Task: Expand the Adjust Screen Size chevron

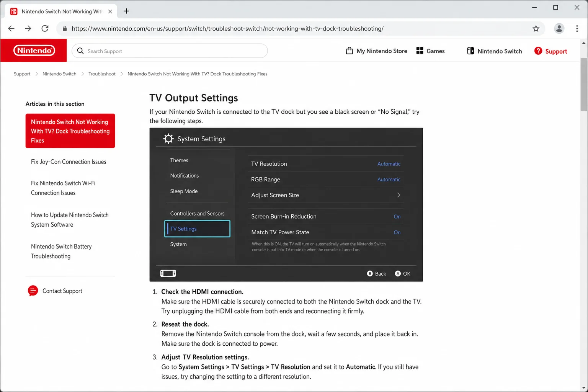Action: [399, 195]
